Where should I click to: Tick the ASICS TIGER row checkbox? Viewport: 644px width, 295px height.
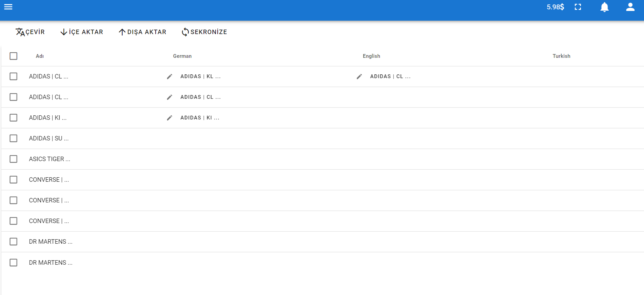tap(13, 159)
